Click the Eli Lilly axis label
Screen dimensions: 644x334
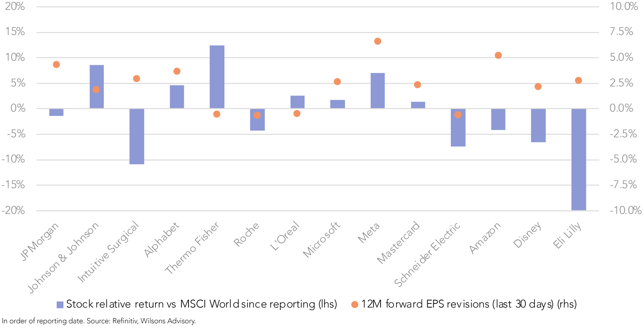click(x=567, y=235)
